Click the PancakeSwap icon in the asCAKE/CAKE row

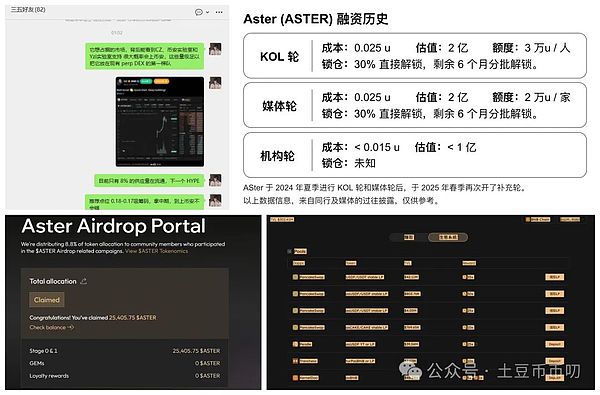pyautogui.click(x=295, y=327)
